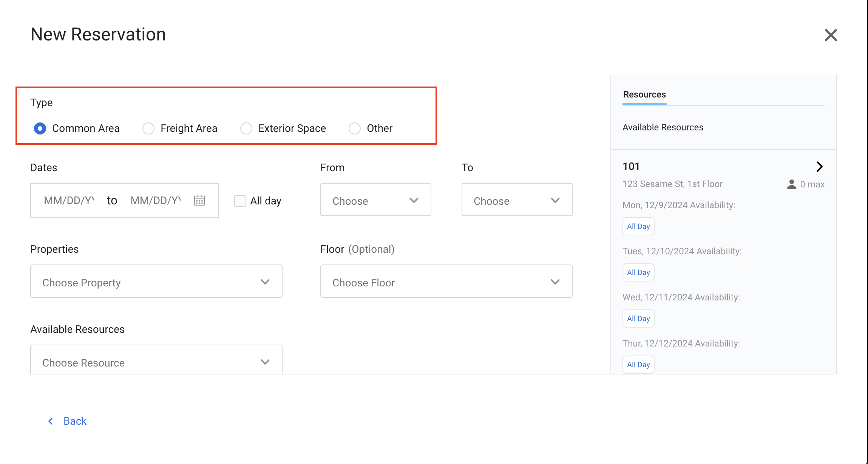Open resource 101 details arrow

point(819,167)
